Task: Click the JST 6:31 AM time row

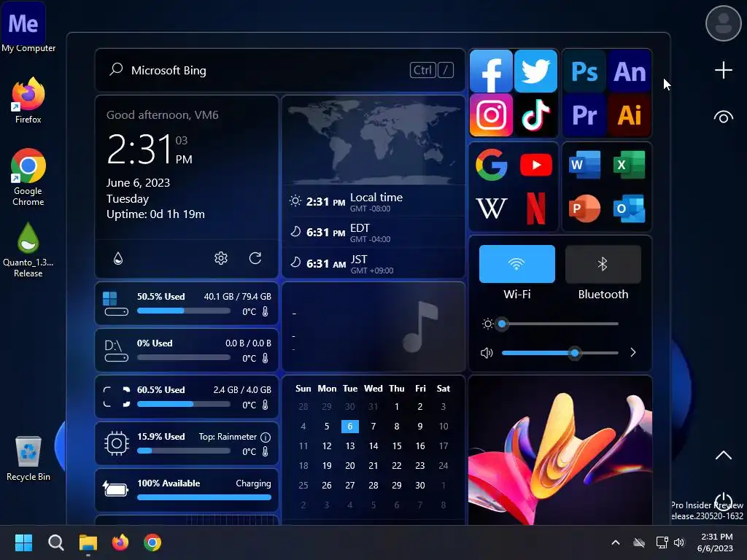Action: click(373, 263)
